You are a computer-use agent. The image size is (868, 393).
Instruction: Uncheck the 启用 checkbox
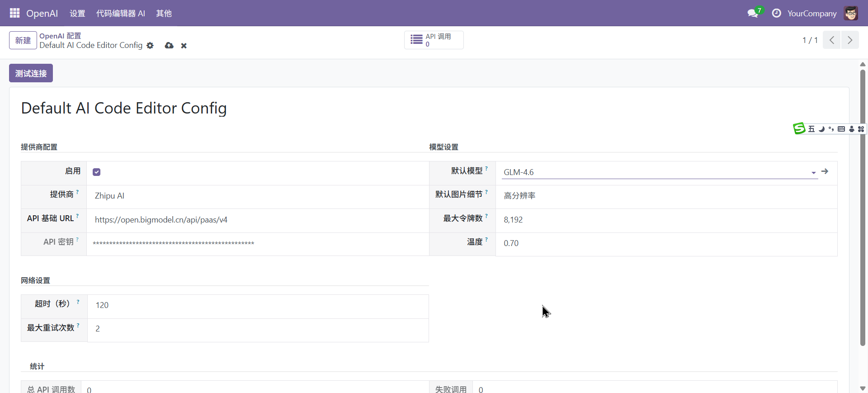96,172
